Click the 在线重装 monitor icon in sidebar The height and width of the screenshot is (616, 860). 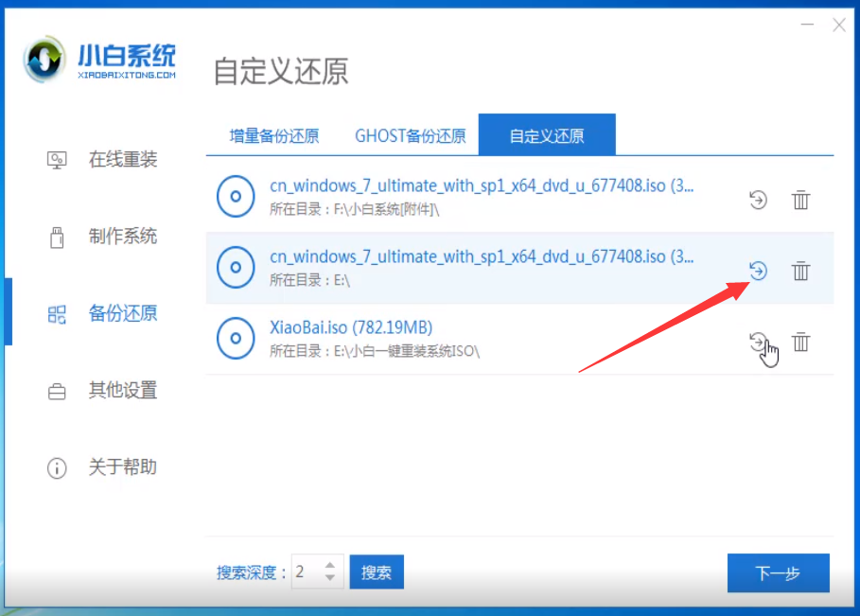click(x=57, y=160)
